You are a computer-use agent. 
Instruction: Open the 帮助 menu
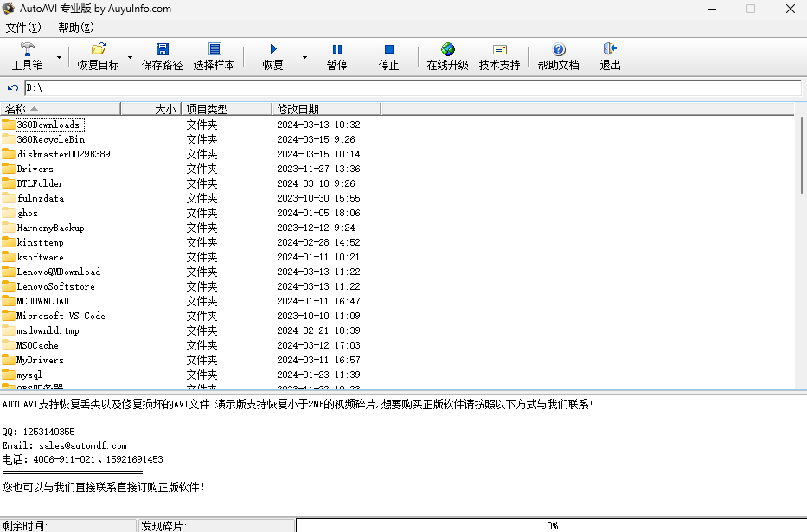(x=75, y=28)
